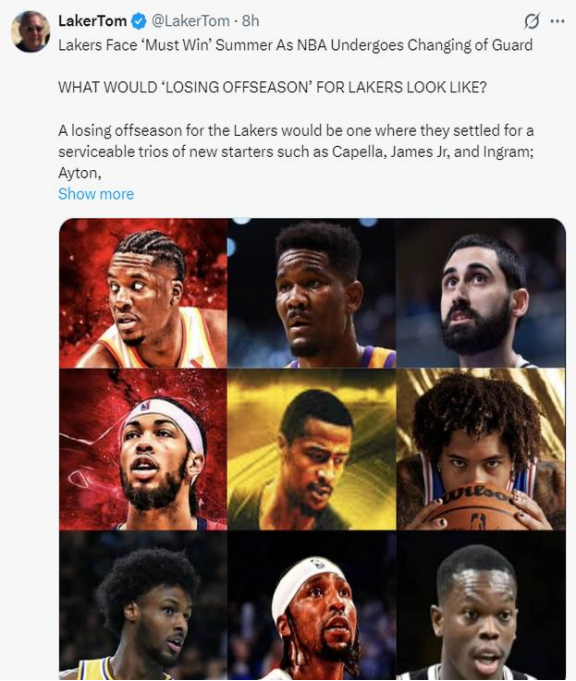576x681 pixels.
Task: Open bottom-middle player with white headband
Action: (x=311, y=605)
